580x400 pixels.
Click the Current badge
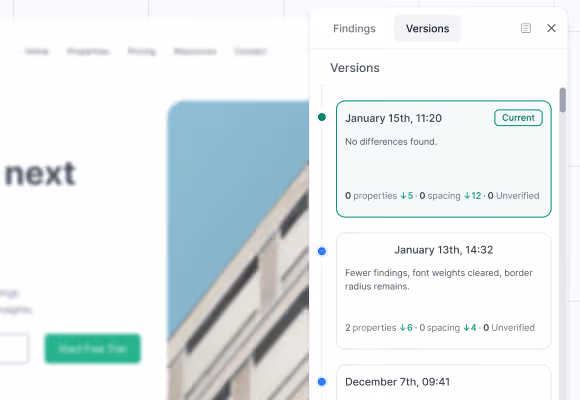518,118
